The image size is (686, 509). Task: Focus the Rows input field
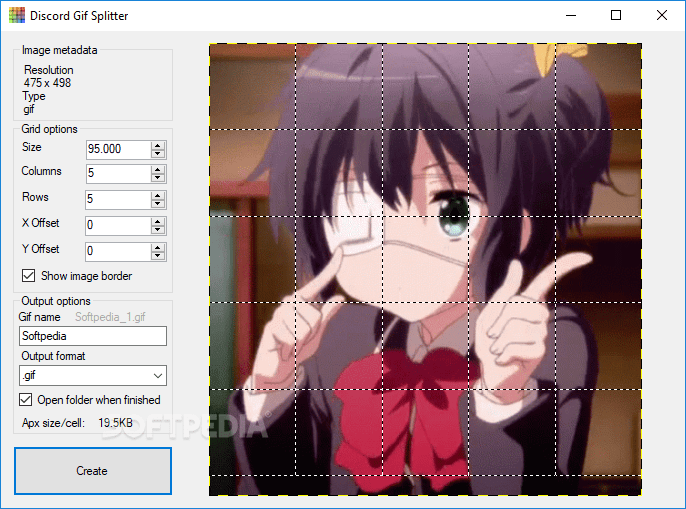[118, 200]
